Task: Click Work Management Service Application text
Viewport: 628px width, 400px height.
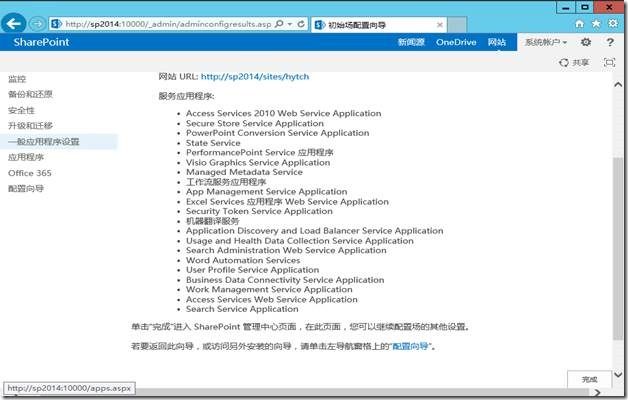Action: click(269, 289)
